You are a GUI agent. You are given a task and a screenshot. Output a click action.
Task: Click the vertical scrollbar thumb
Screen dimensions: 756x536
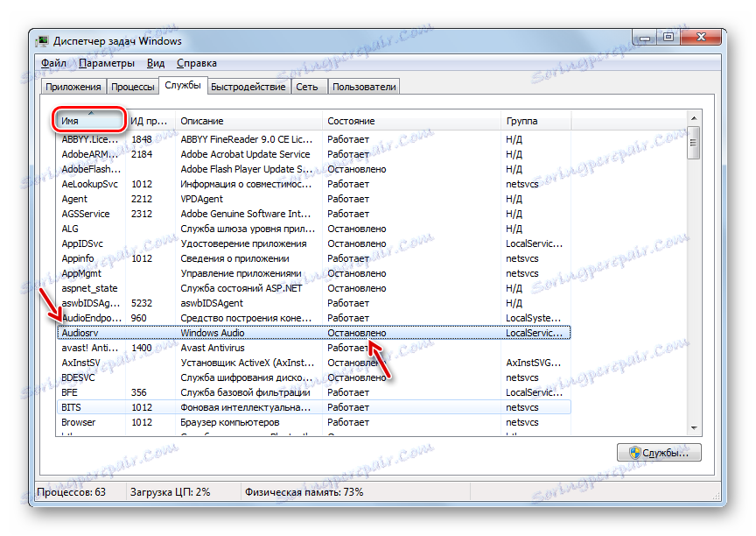694,143
